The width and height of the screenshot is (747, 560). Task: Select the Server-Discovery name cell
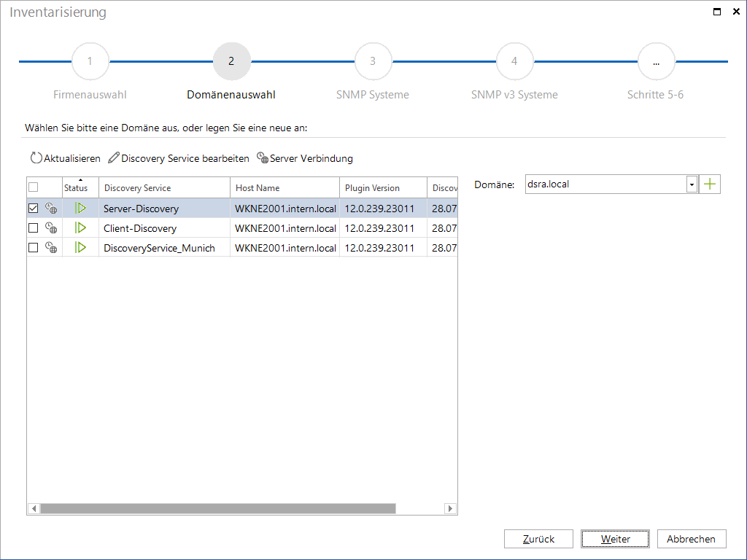(x=164, y=209)
